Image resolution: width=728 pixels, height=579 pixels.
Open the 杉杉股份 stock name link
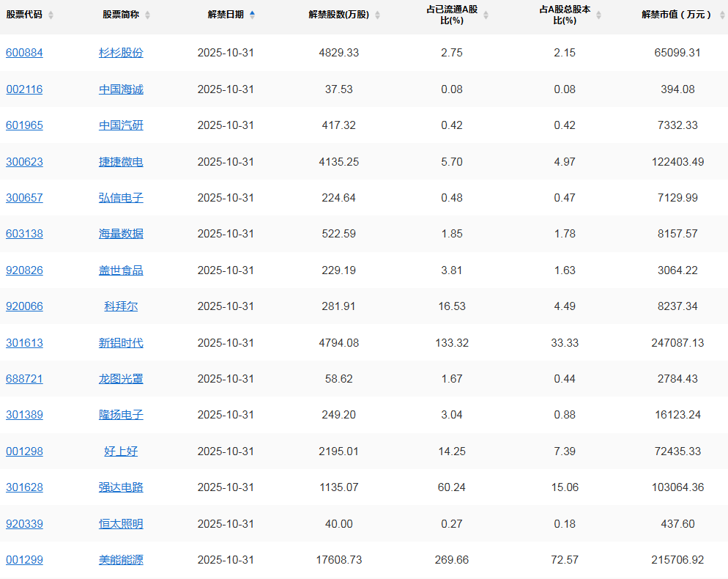121,53
